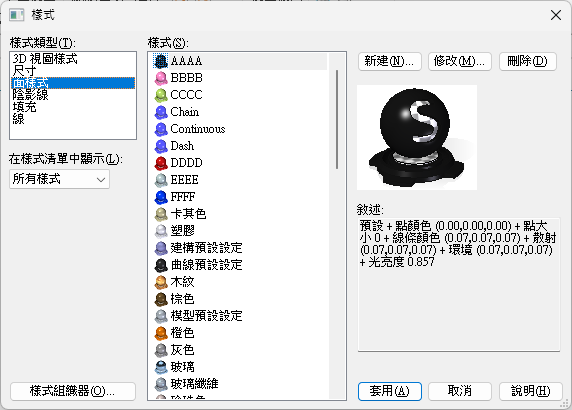
Task: Click the 套用(A) apply button
Action: tap(390, 391)
